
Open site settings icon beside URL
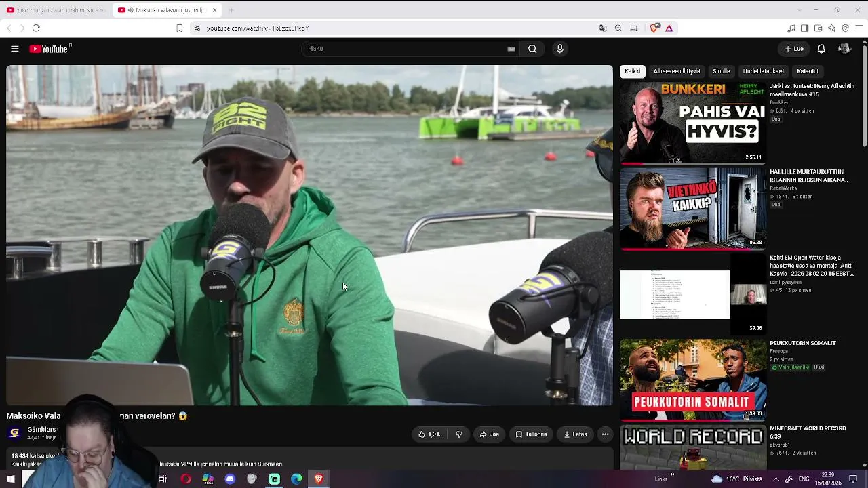pyautogui.click(x=197, y=28)
